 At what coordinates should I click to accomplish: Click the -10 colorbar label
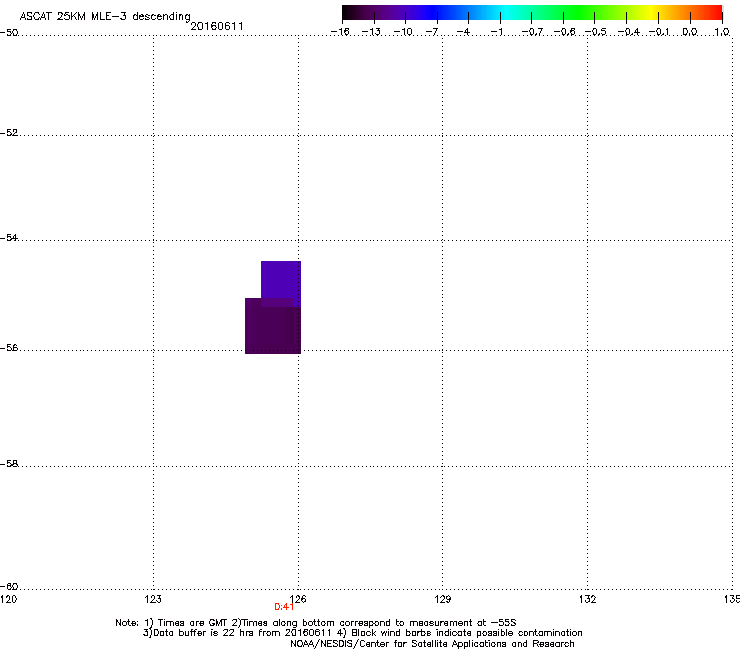403,32
